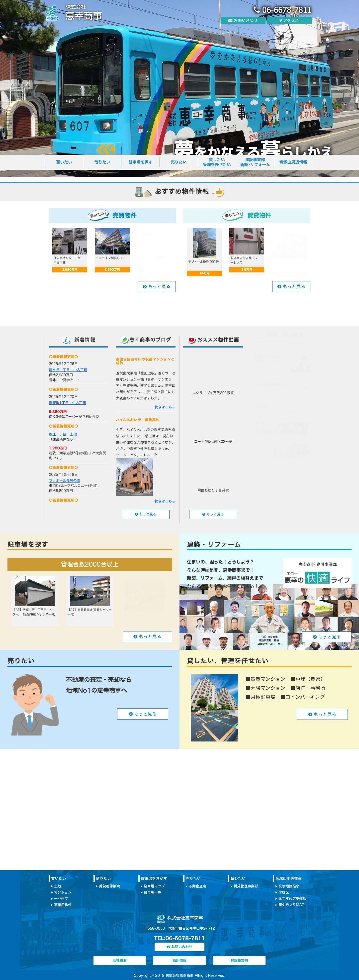359x980 pixels.
Task: Click the thumbs-up icon beside おすすめ物件情報
Action: click(x=218, y=192)
